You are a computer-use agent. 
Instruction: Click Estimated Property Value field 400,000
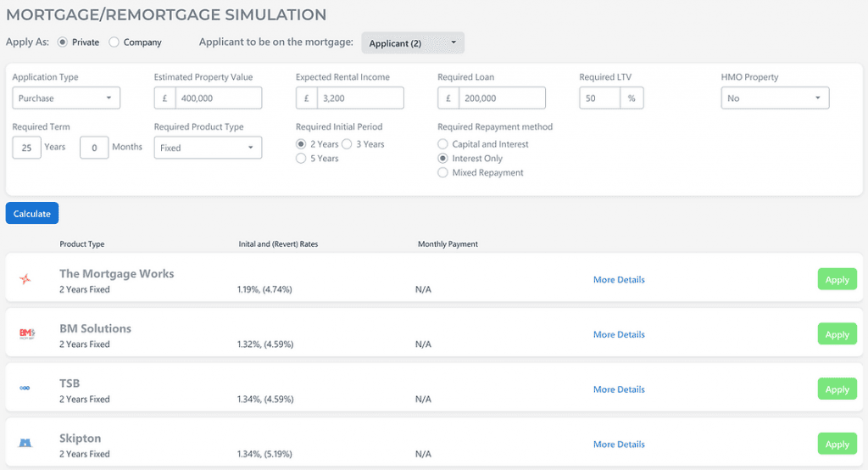(x=219, y=98)
